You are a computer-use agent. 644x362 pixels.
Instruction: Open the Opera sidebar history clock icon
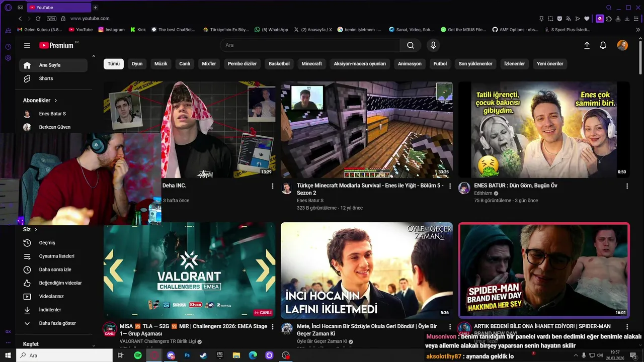(8, 47)
